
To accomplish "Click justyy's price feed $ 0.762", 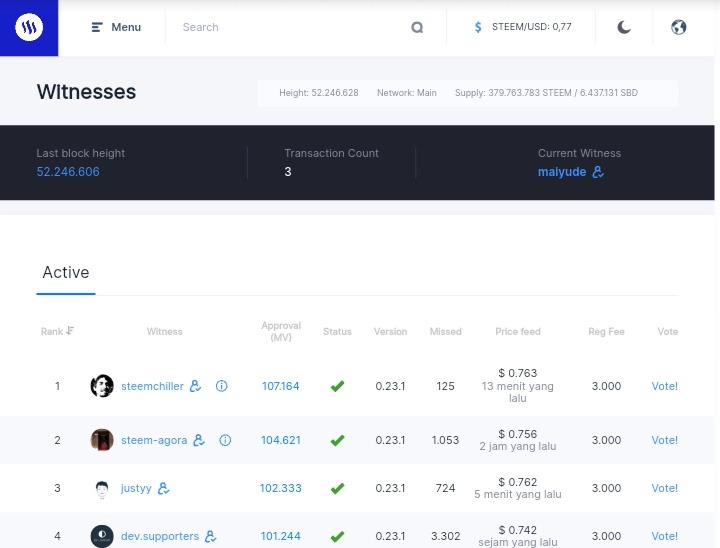I will [x=518, y=482].
